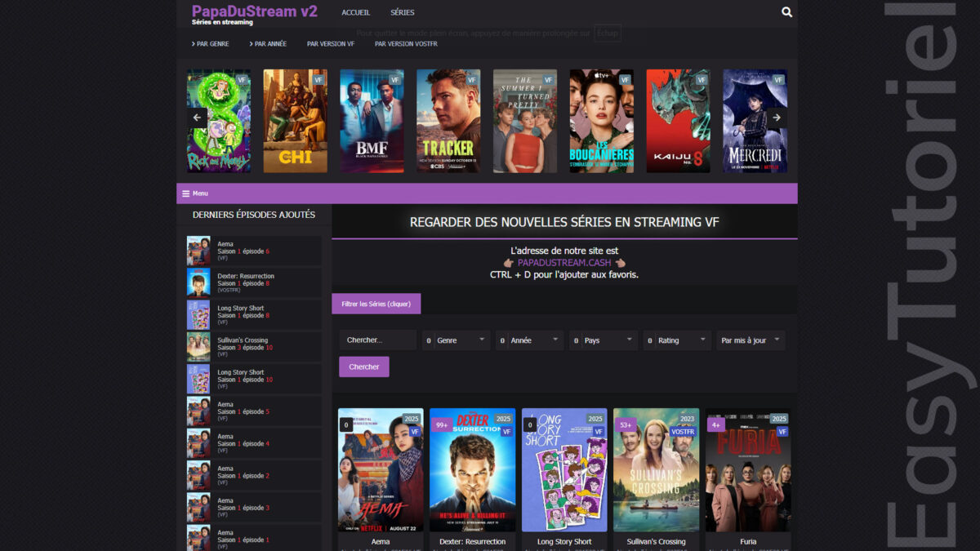Open Dexter: Resurrection poster card
The height and width of the screenshot is (551, 980).
[x=473, y=470]
